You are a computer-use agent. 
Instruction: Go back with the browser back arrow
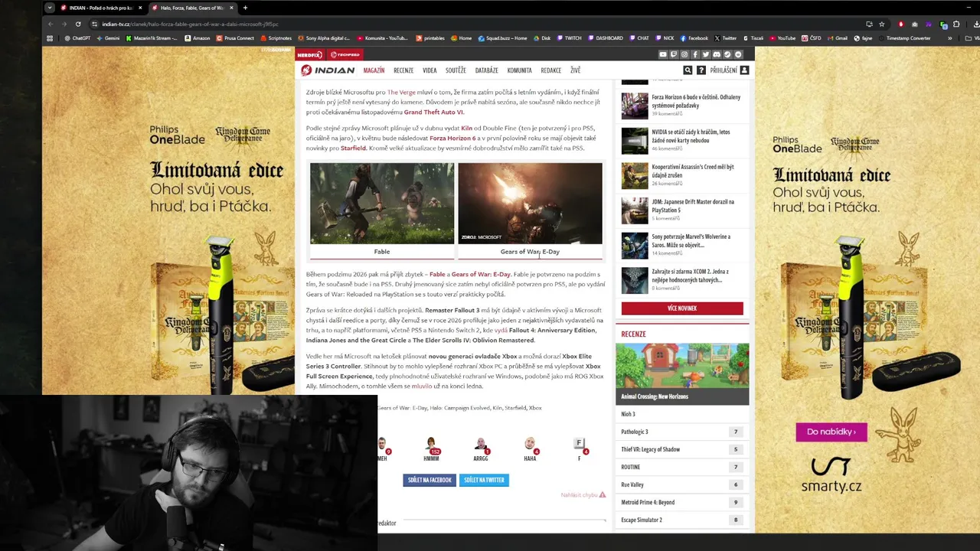[51, 24]
